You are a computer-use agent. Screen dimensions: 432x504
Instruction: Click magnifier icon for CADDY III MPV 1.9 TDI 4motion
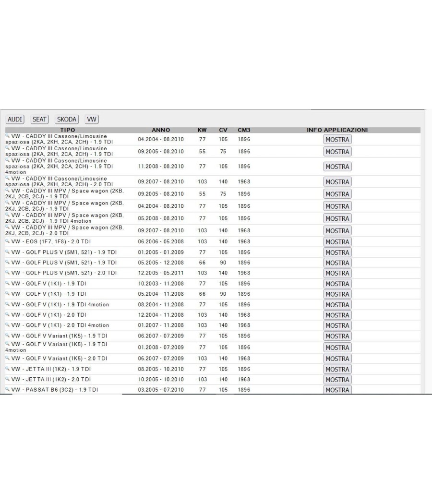pyautogui.click(x=7, y=215)
